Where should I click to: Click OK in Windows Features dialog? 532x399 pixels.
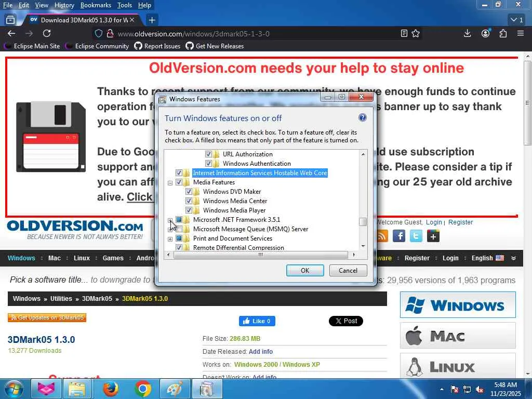point(305,270)
